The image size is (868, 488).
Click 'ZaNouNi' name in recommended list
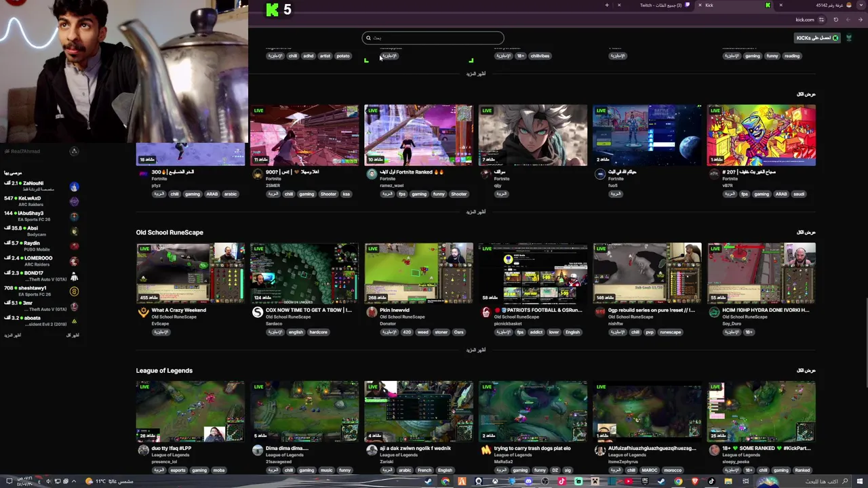(33, 184)
